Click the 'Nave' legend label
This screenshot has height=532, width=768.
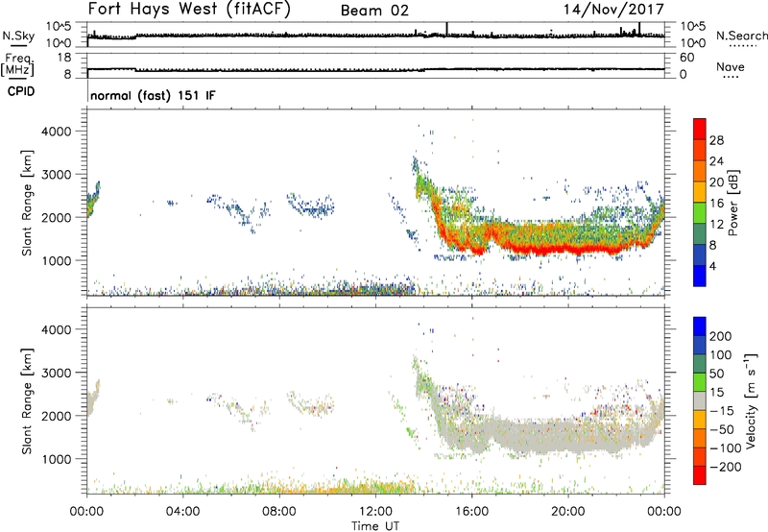[x=731, y=66]
